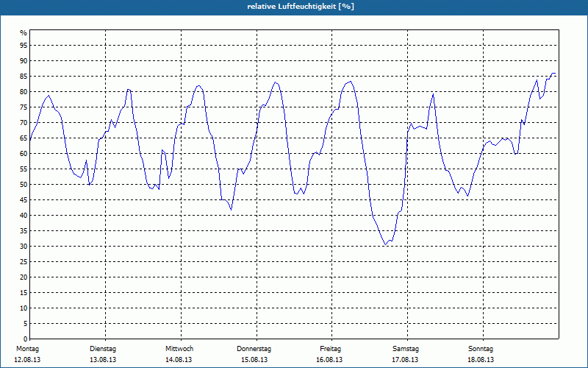Screen dimensions: 588x368
Task: Click the '55' y-axis value
Action: click(x=24, y=169)
